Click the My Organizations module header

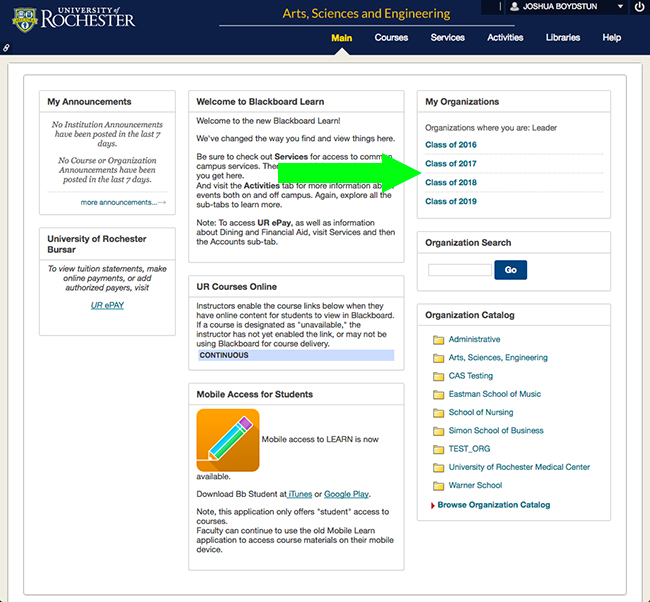tap(514, 102)
